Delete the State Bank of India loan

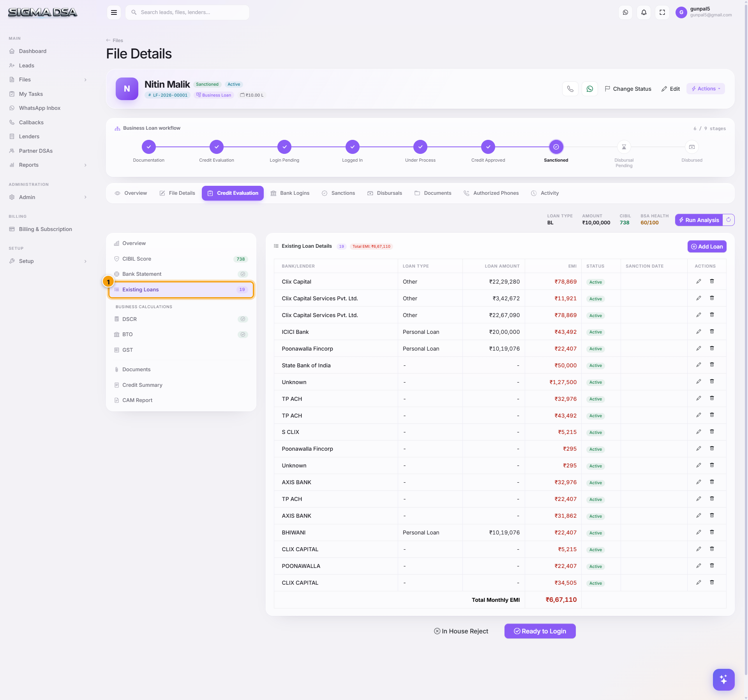click(712, 365)
